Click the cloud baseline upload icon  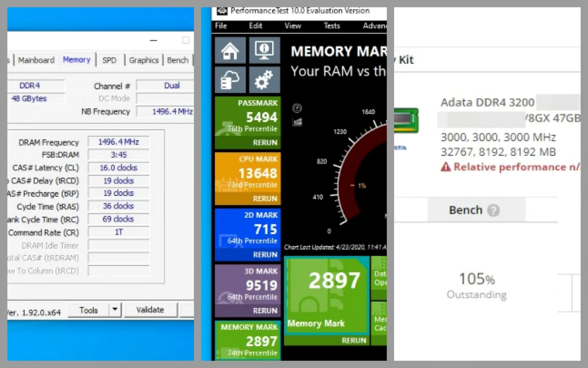(x=230, y=80)
